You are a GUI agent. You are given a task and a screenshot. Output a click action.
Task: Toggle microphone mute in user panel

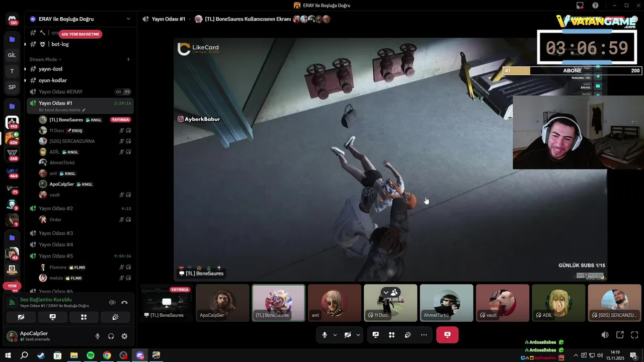click(98, 336)
